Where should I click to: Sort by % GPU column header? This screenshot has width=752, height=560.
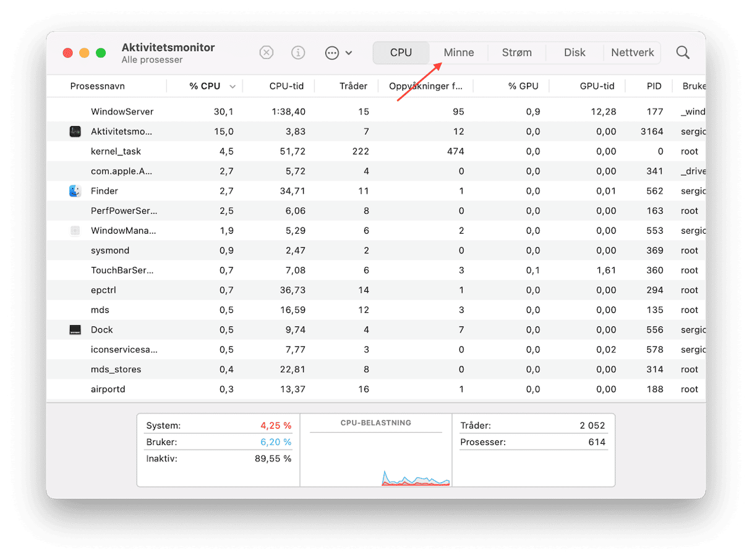coord(523,86)
